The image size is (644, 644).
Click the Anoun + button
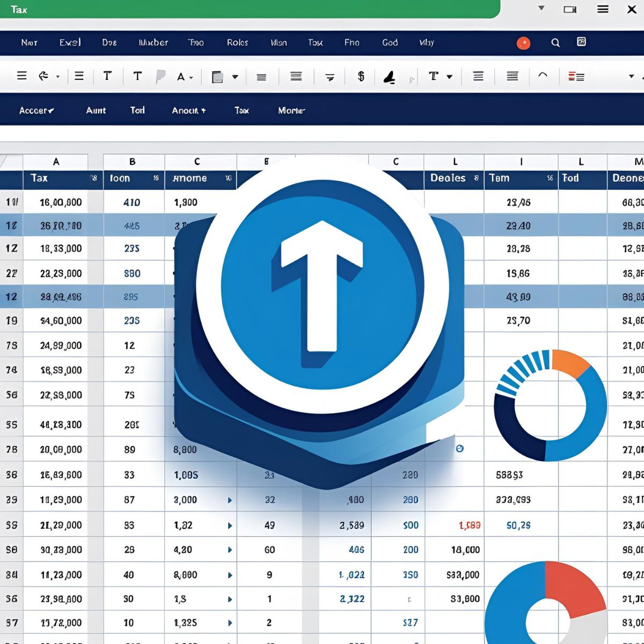[189, 111]
